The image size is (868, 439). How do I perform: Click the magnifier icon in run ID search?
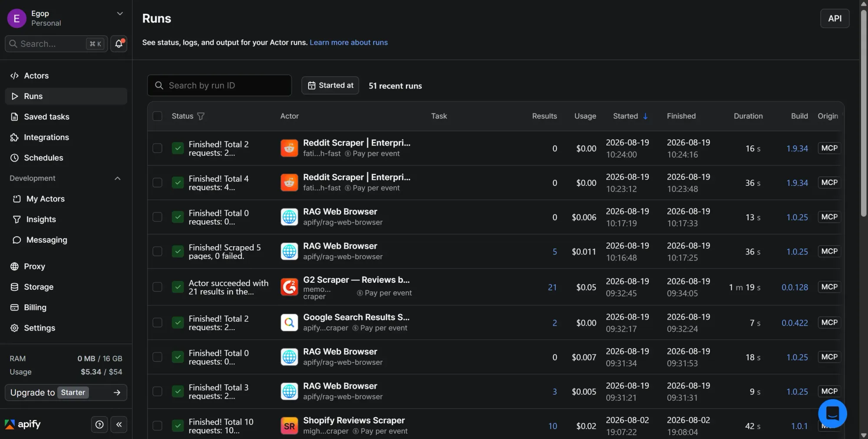[x=159, y=86]
